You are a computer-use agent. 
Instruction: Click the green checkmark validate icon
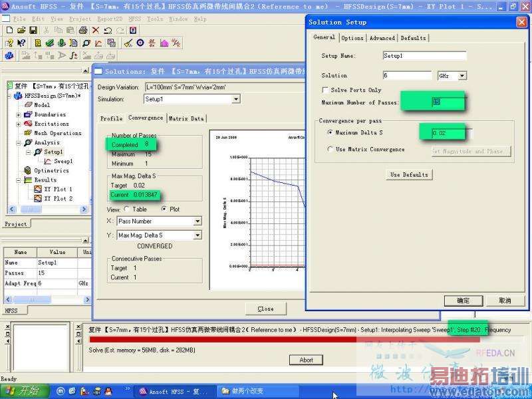(49, 43)
